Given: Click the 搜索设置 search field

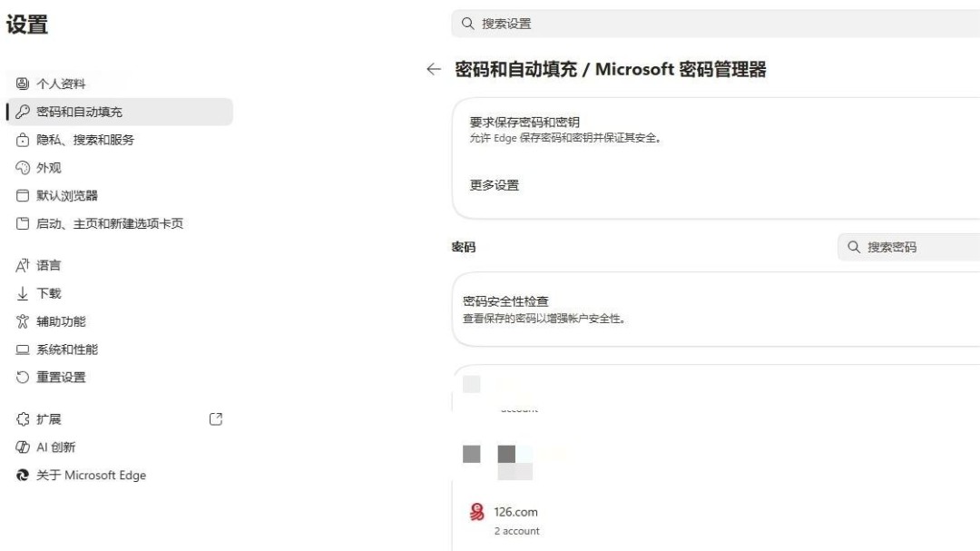Looking at the screenshot, I should tap(716, 24).
